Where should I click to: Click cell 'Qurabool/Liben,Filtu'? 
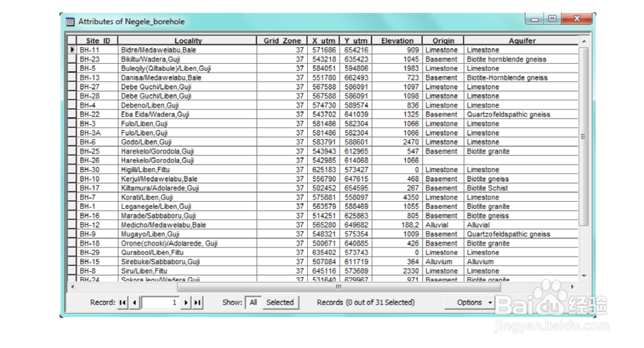click(187, 252)
